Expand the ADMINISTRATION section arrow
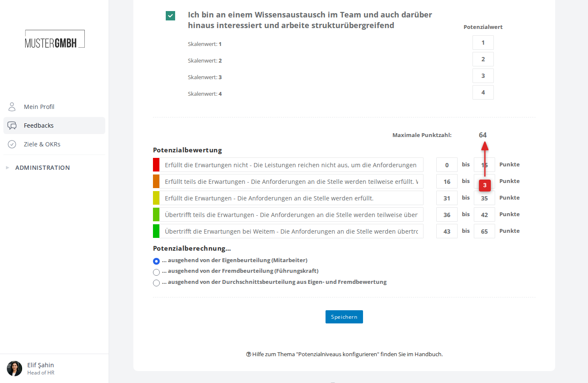The width and height of the screenshot is (588, 383). click(7, 168)
